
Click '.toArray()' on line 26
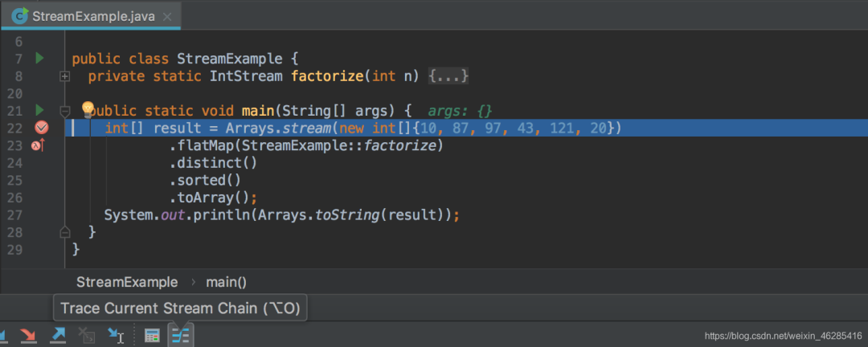coord(210,198)
